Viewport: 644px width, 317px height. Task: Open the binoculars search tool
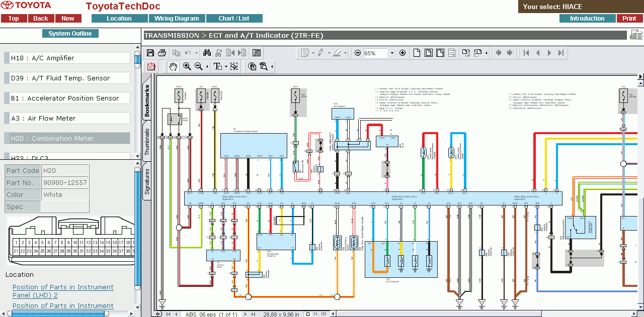(x=207, y=53)
